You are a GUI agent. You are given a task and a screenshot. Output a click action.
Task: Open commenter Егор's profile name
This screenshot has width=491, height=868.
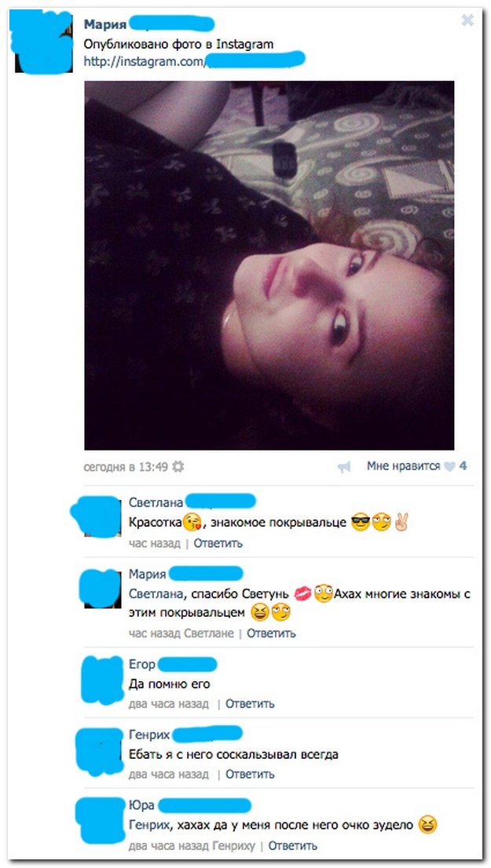coord(142,664)
